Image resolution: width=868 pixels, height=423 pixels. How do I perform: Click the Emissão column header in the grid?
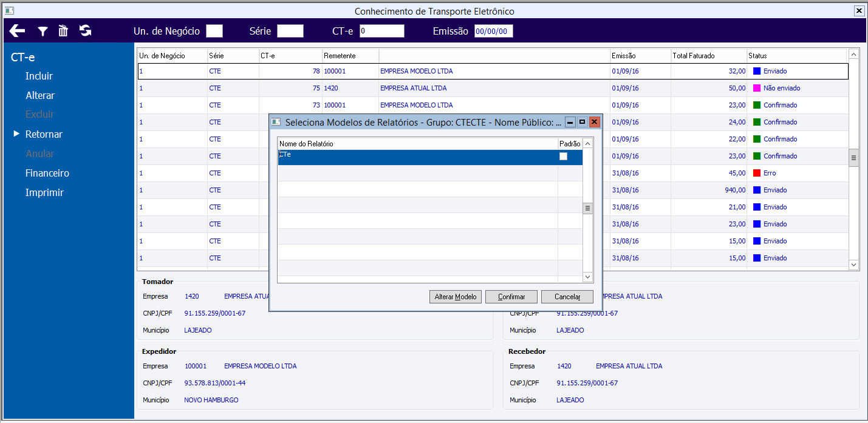(x=641, y=55)
